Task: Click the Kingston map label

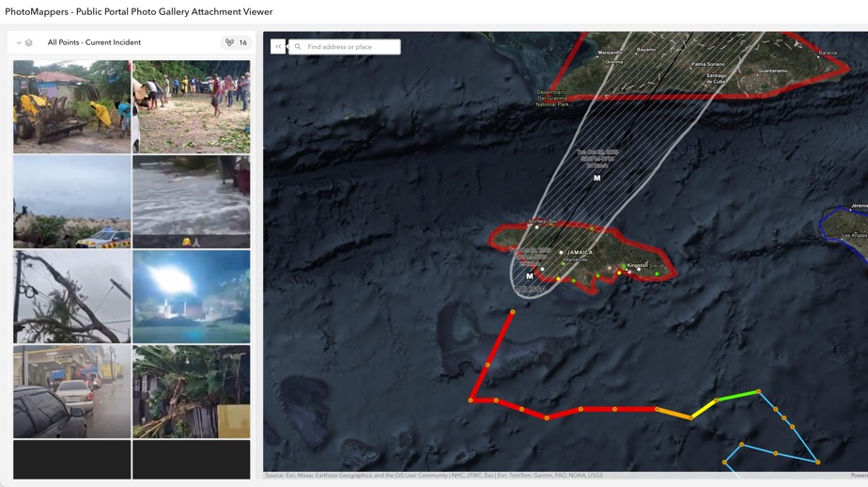Action: coord(638,265)
